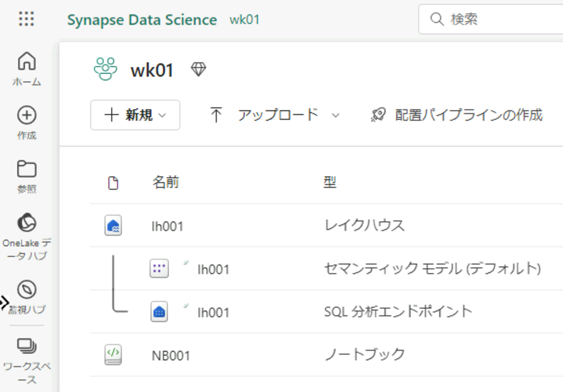Screen dimensions: 563x392
Task: Open Workspaces in the sidebar
Action: point(27,346)
